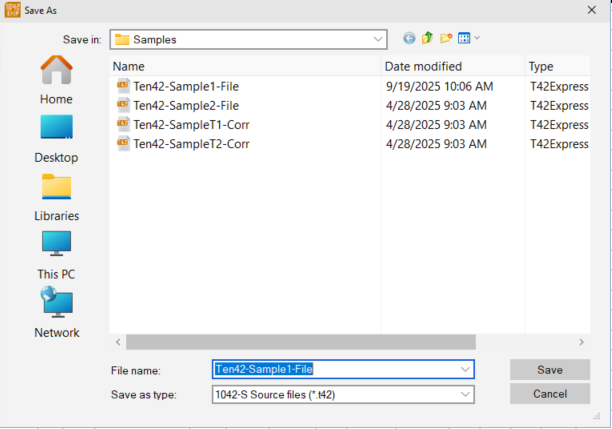Click the scroll right arrow
The image size is (612, 429).
click(582, 342)
